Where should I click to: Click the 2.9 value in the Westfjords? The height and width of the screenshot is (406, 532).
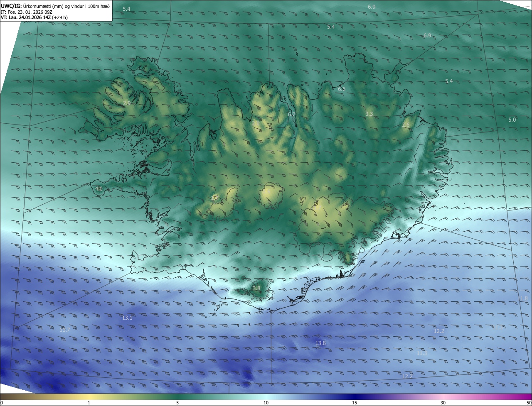pyautogui.click(x=127, y=103)
